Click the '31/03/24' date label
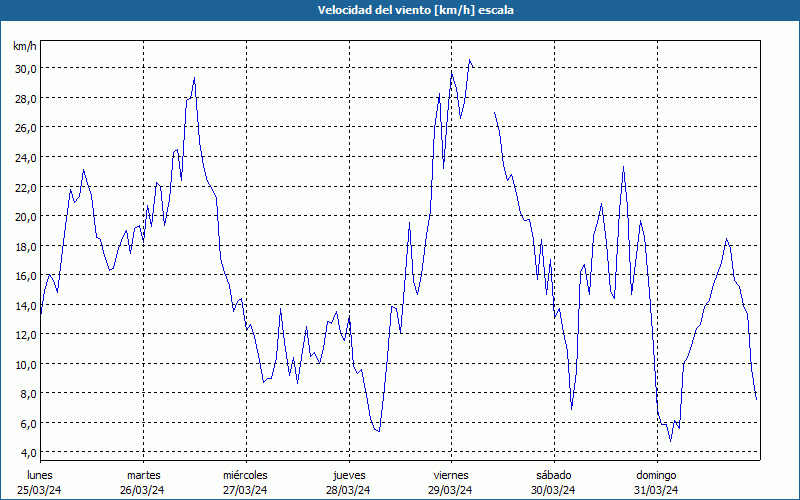The width and height of the screenshot is (800, 500). (656, 490)
